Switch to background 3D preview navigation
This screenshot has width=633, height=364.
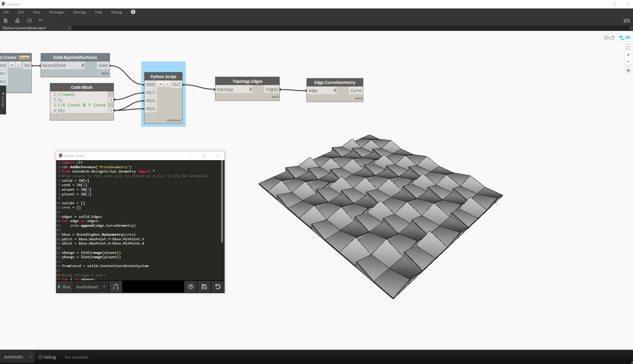click(609, 38)
